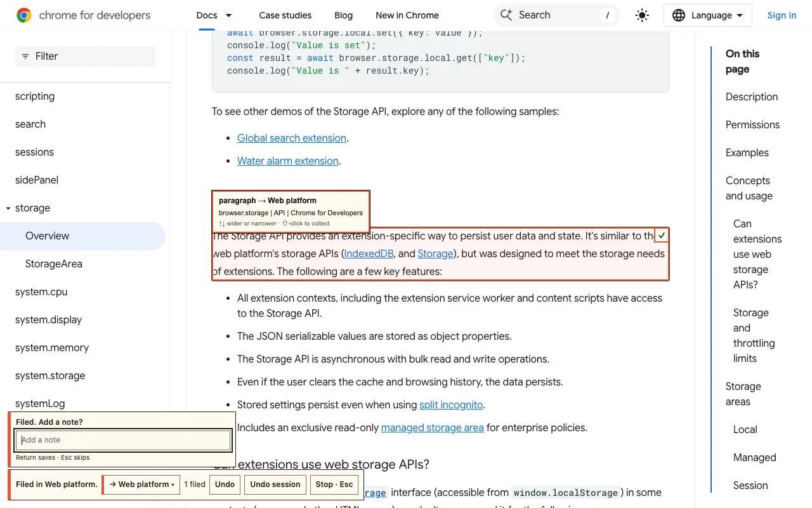Open the managed storage area link
Image resolution: width=812 pixels, height=508 pixels.
pos(433,428)
